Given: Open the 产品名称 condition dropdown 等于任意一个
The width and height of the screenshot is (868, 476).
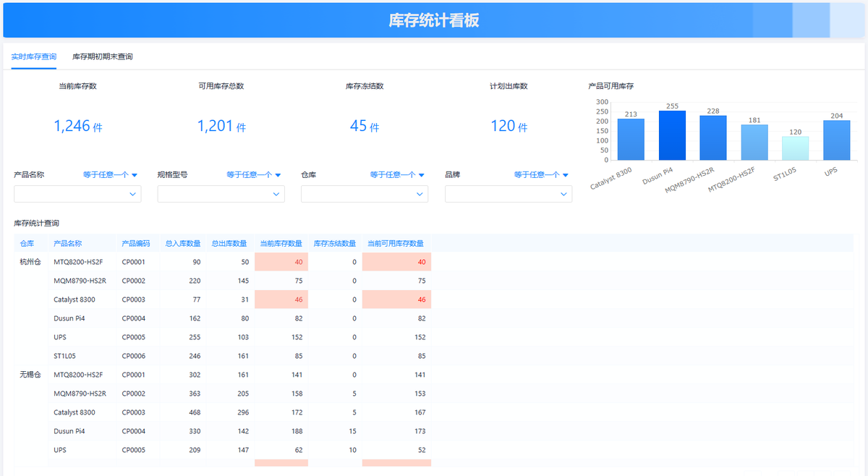Looking at the screenshot, I should coord(109,174).
